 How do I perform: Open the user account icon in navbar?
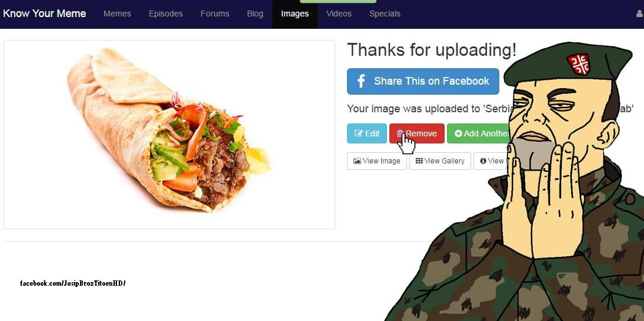[639, 14]
